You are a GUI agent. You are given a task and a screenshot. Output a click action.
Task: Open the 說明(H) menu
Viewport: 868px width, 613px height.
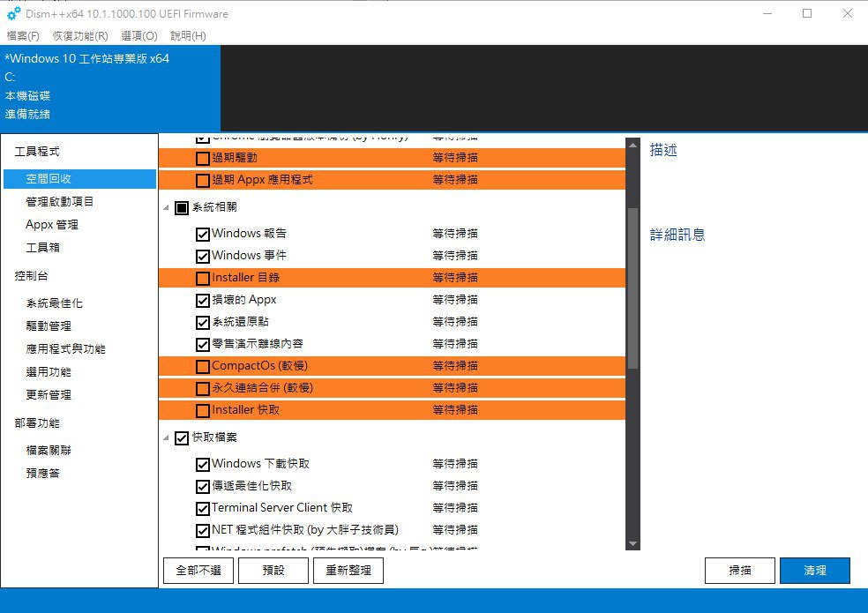point(188,36)
